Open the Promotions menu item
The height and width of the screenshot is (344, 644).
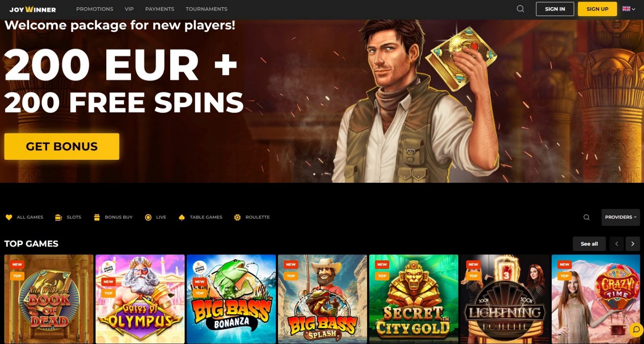(95, 9)
